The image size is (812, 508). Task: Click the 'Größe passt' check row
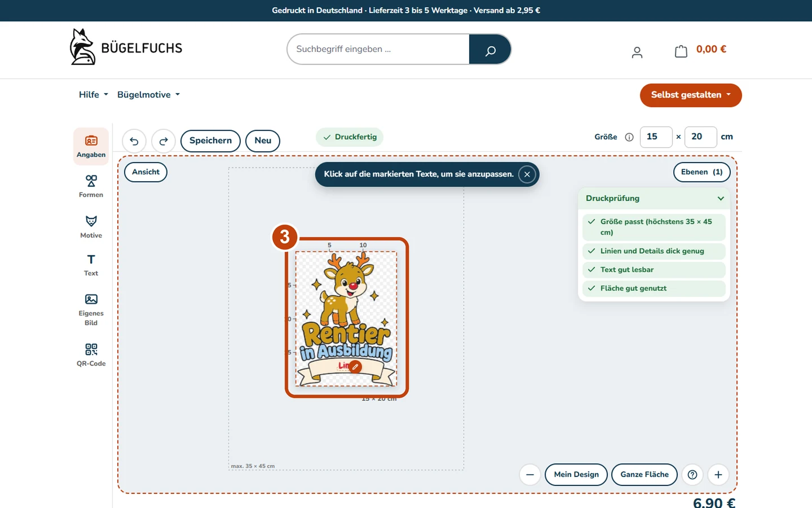[654, 227]
